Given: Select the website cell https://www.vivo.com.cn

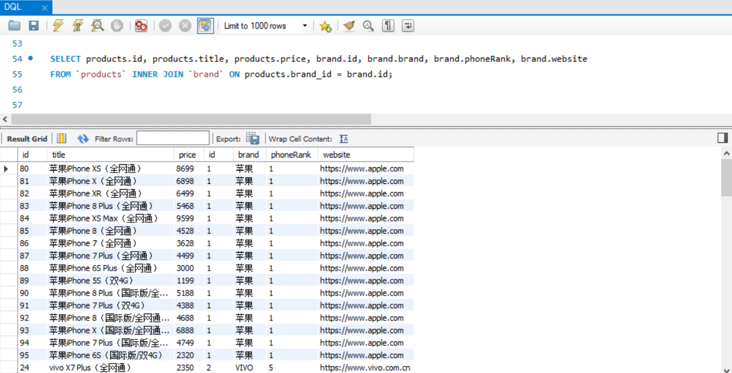Looking at the screenshot, I should [366, 368].
